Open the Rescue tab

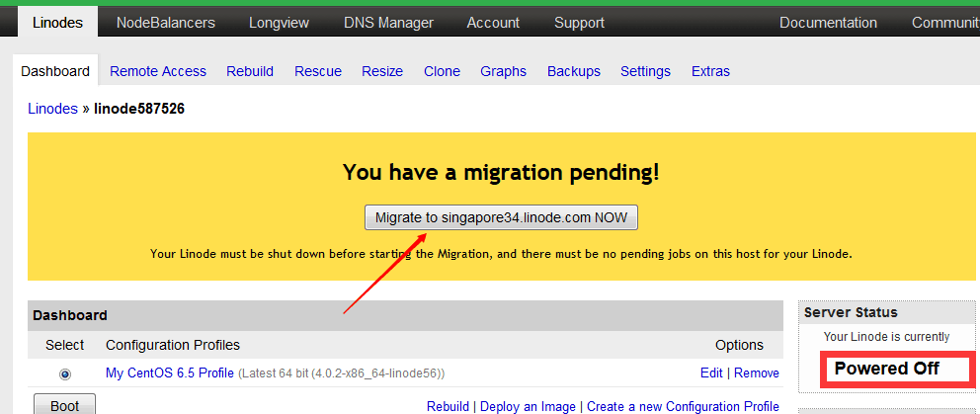tap(318, 71)
